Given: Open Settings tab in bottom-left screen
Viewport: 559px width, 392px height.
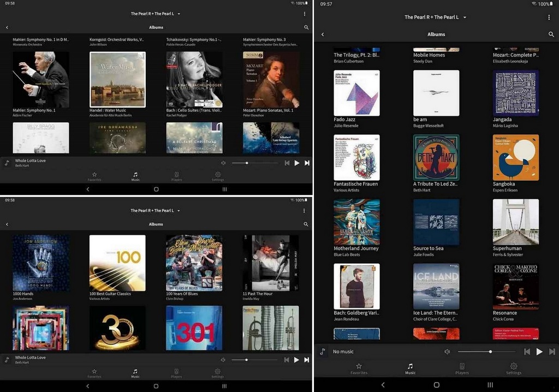Looking at the screenshot, I should [x=217, y=373].
